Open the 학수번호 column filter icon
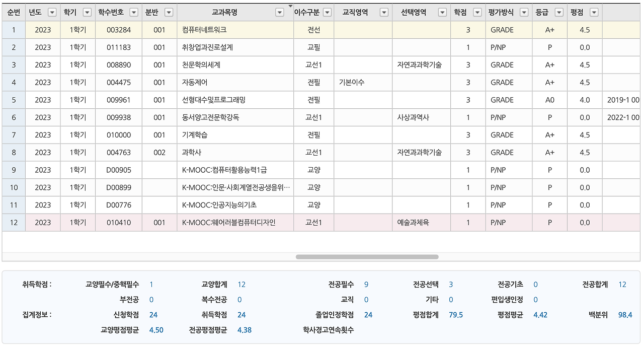 coord(133,12)
